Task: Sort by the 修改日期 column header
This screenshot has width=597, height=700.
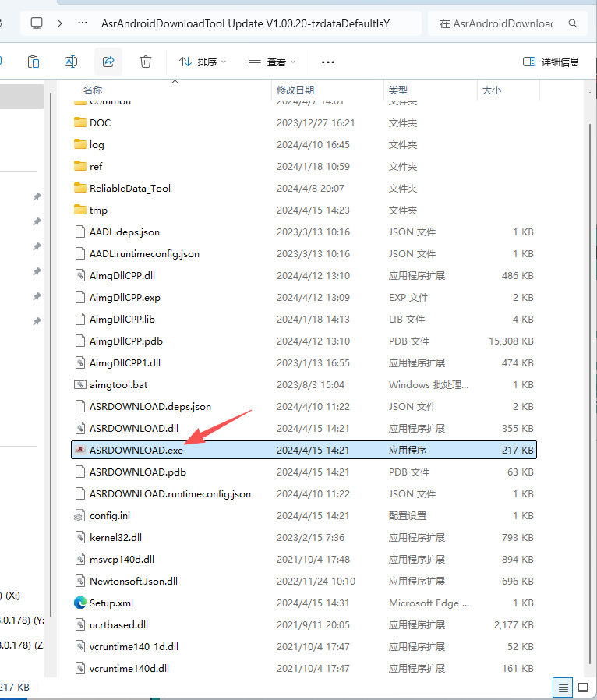Action: (295, 90)
